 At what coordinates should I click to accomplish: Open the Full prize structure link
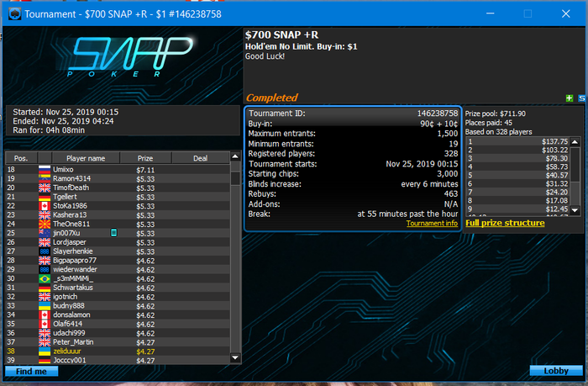point(505,223)
